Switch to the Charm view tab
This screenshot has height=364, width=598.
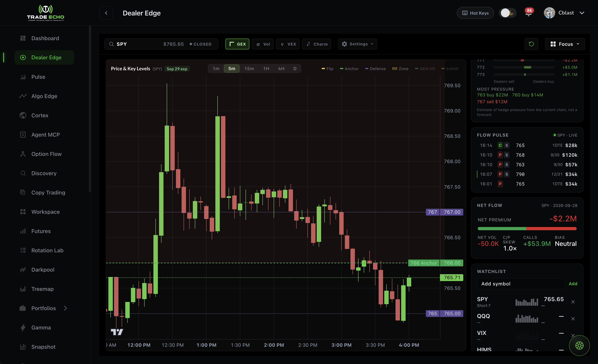(316, 44)
